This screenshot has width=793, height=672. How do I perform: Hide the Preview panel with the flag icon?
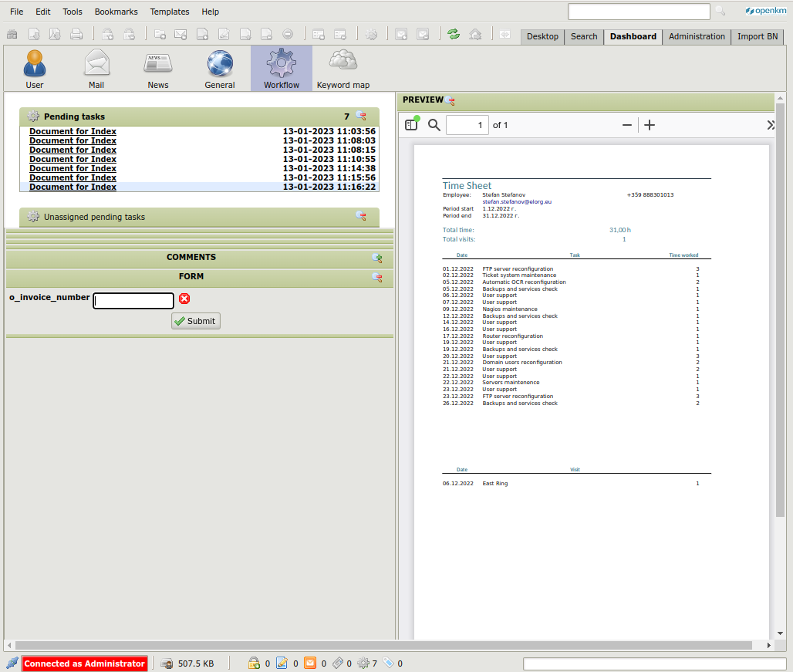451,100
